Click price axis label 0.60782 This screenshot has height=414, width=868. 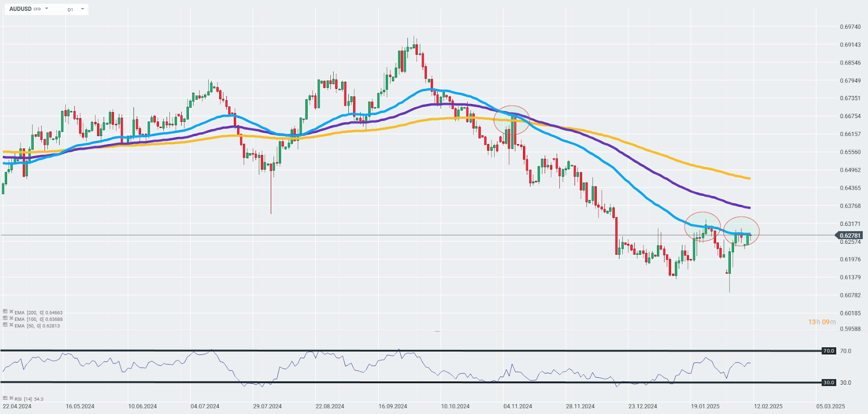[x=850, y=295]
